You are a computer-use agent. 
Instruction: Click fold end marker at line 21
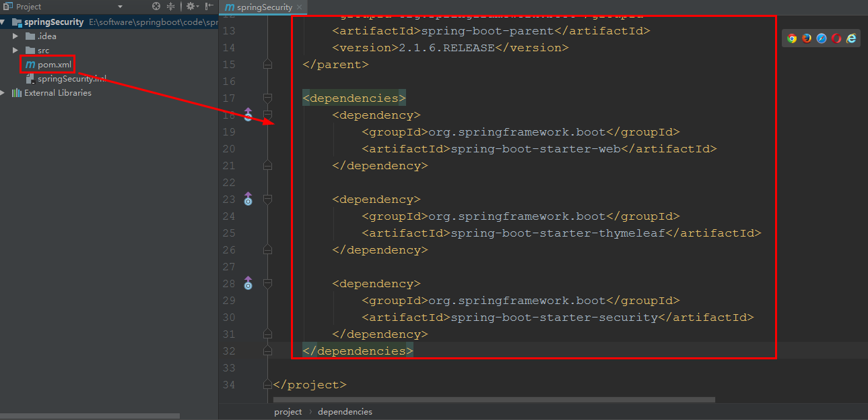(x=267, y=165)
